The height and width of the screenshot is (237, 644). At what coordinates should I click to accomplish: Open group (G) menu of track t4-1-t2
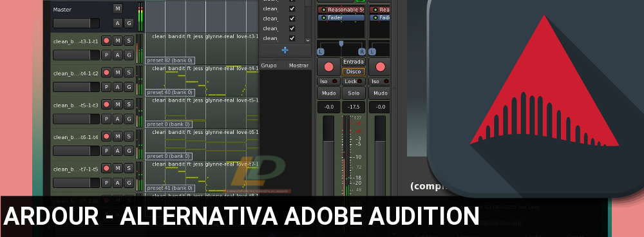[x=129, y=87]
